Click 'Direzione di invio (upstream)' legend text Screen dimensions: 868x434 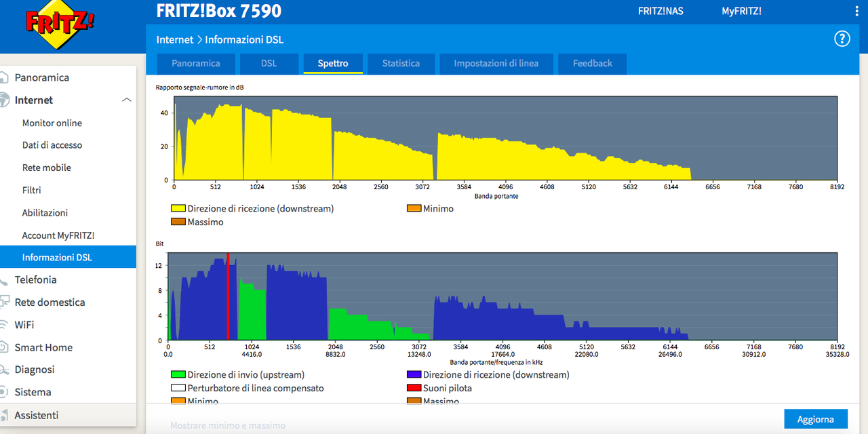point(246,374)
